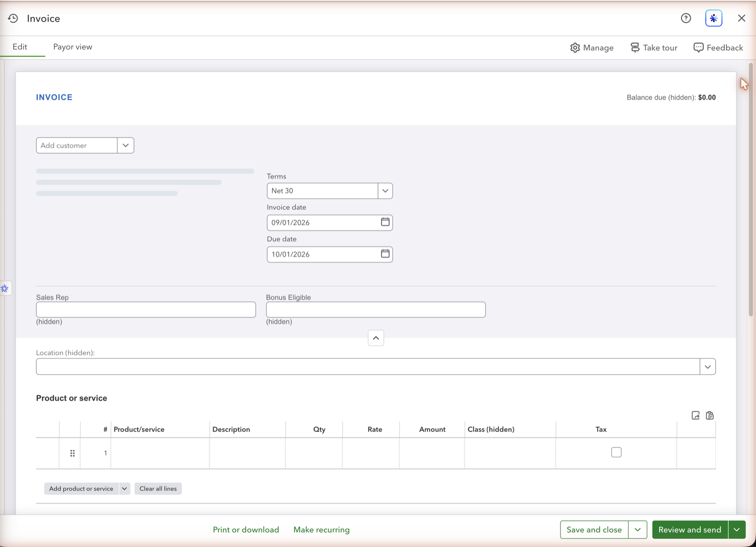756x547 pixels.
Task: Click the line 1 drag handle
Action: (73, 453)
